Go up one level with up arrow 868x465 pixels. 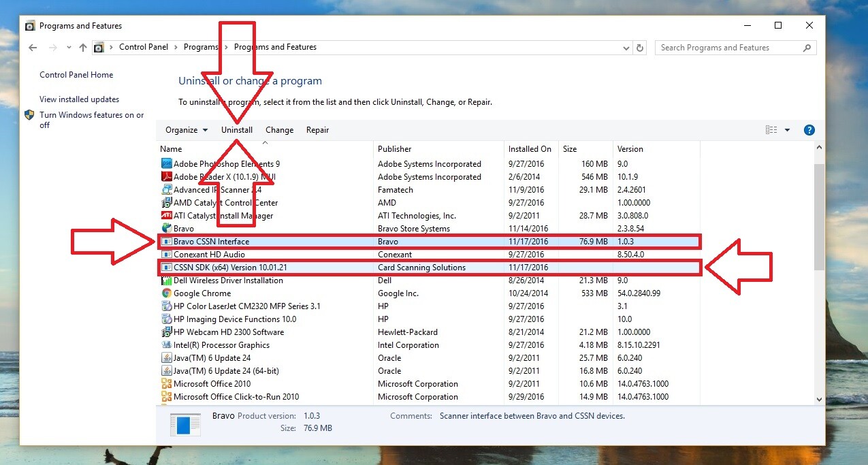(x=83, y=48)
